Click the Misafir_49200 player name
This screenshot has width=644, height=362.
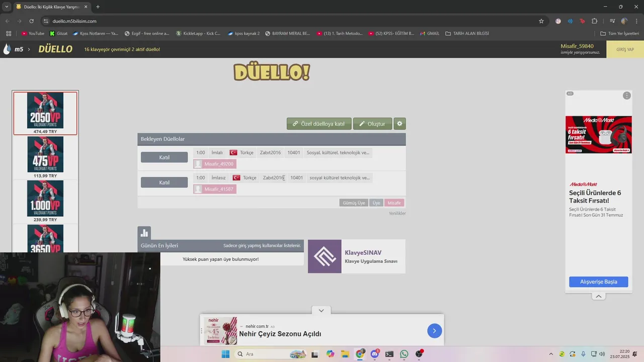click(219, 164)
